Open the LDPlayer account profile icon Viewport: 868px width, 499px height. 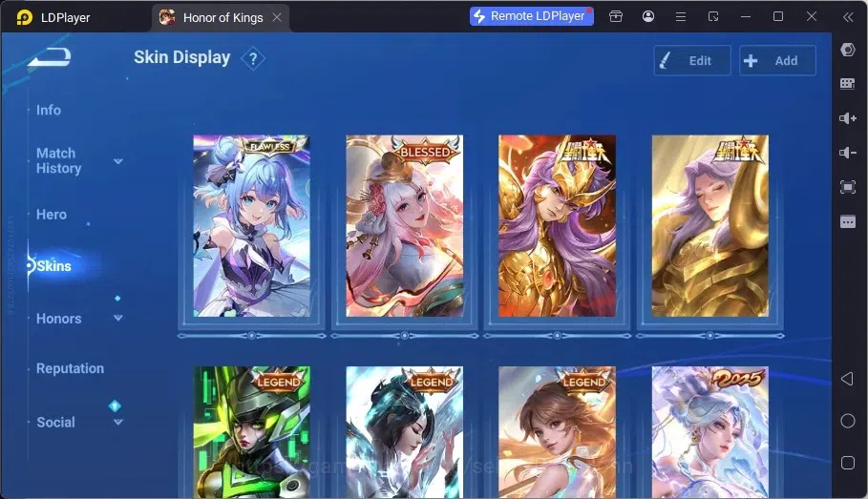(x=648, y=16)
